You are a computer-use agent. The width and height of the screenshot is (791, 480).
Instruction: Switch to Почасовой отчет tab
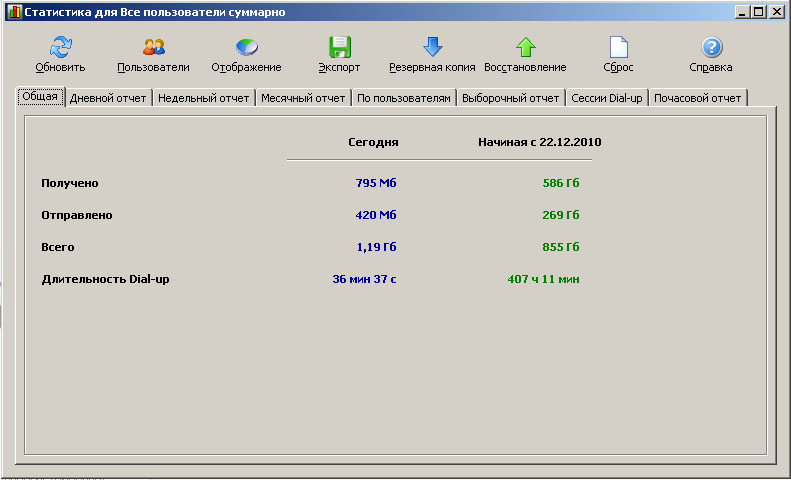tap(698, 98)
